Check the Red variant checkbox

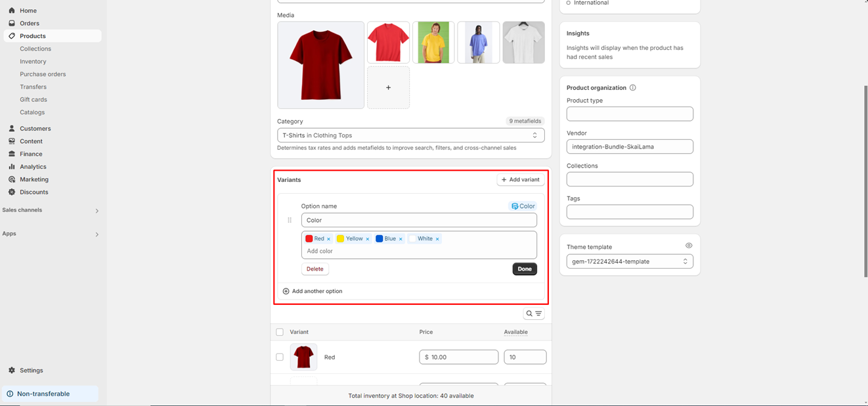(280, 357)
